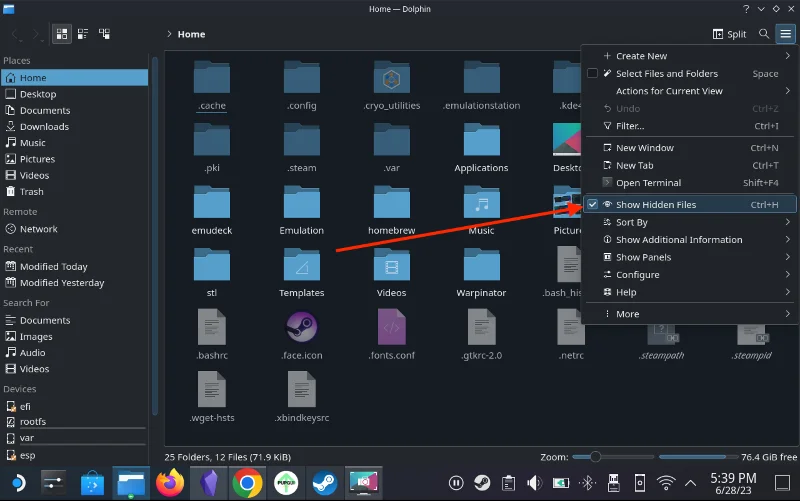
Task: Open Desktop in Places panel
Action: click(75, 94)
